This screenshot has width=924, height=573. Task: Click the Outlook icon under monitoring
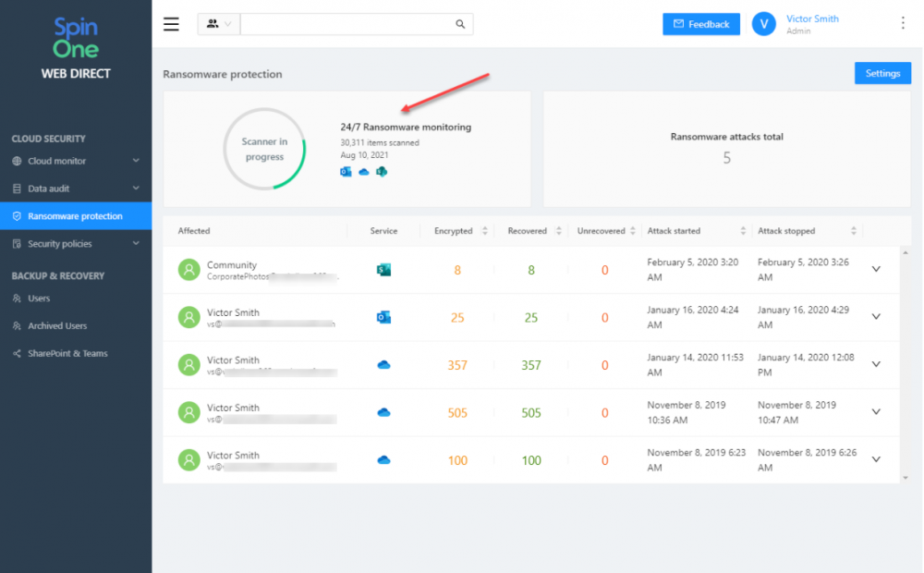point(346,172)
